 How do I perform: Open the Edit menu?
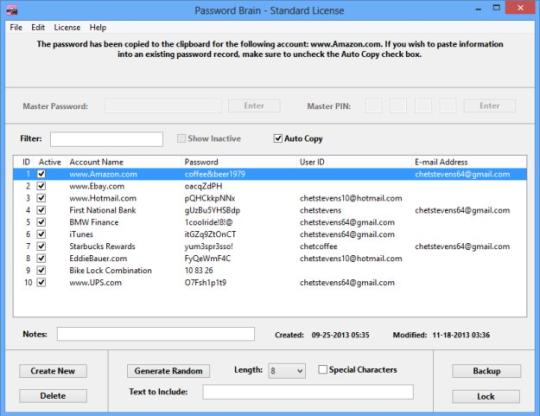pyautogui.click(x=38, y=28)
